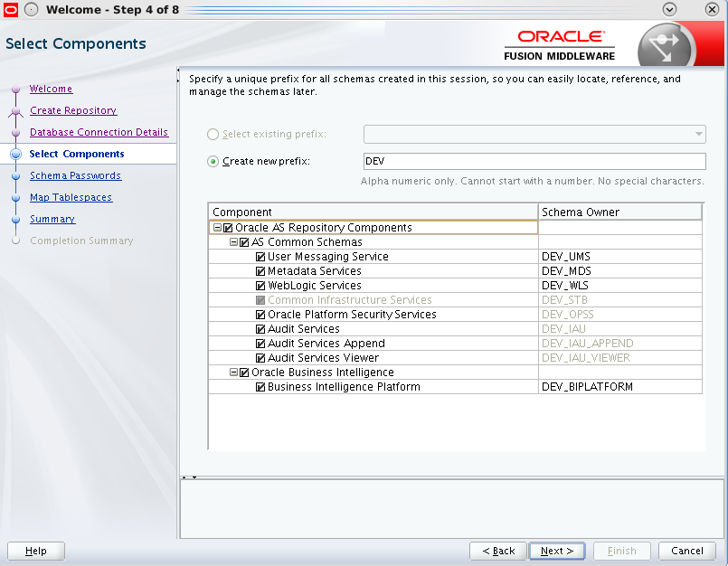
Task: Collapse Oracle Business Intelligence tree node
Action: [233, 373]
